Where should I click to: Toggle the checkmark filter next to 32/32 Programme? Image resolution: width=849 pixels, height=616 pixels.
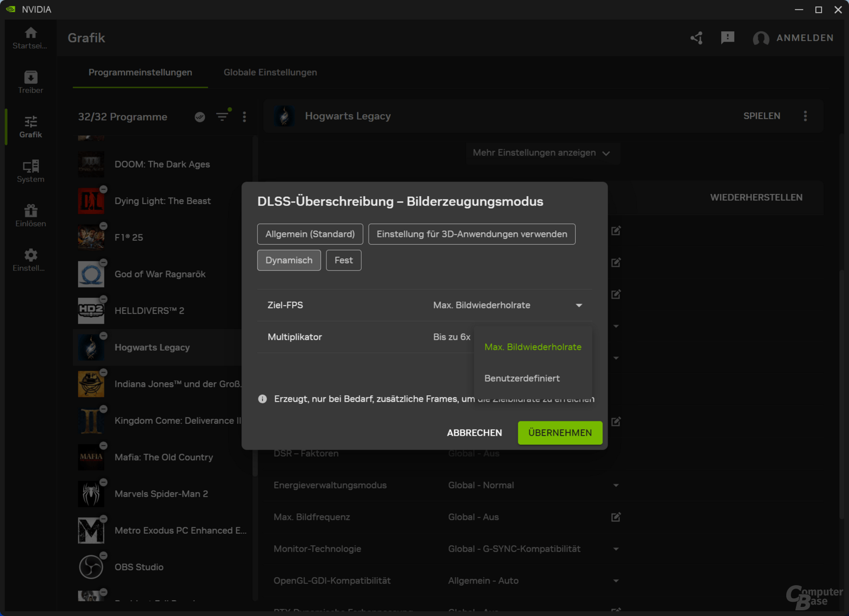[200, 116]
